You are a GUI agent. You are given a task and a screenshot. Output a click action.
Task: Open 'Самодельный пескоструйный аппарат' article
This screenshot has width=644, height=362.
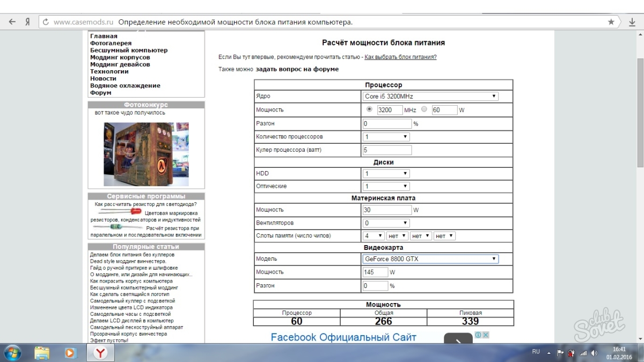coord(136,327)
